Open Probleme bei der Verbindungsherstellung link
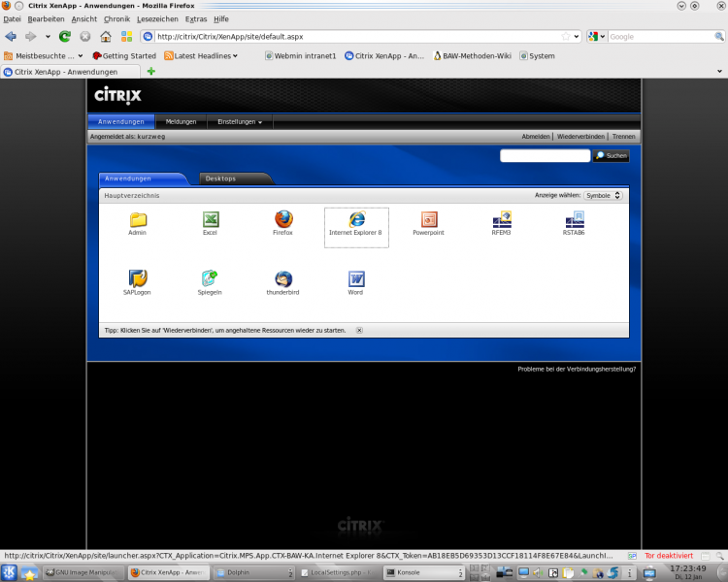 [x=577, y=369]
